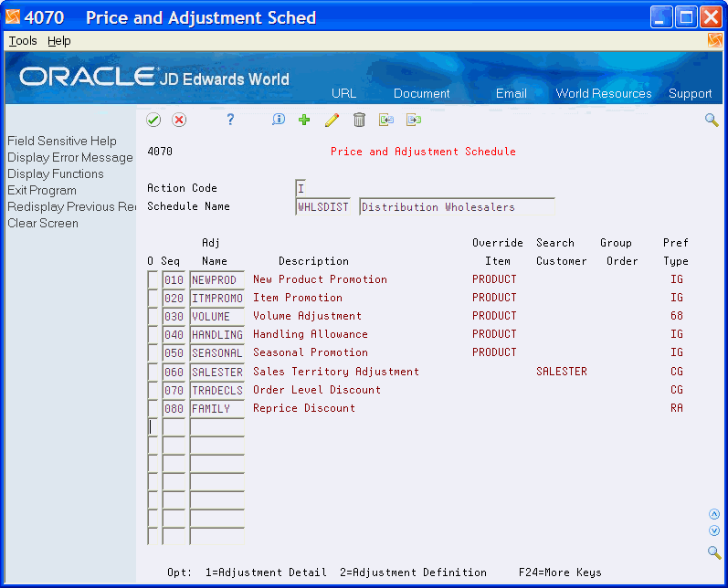Click option field for FAMILY row
Viewport: 728px width, 588px height.
[x=153, y=409]
